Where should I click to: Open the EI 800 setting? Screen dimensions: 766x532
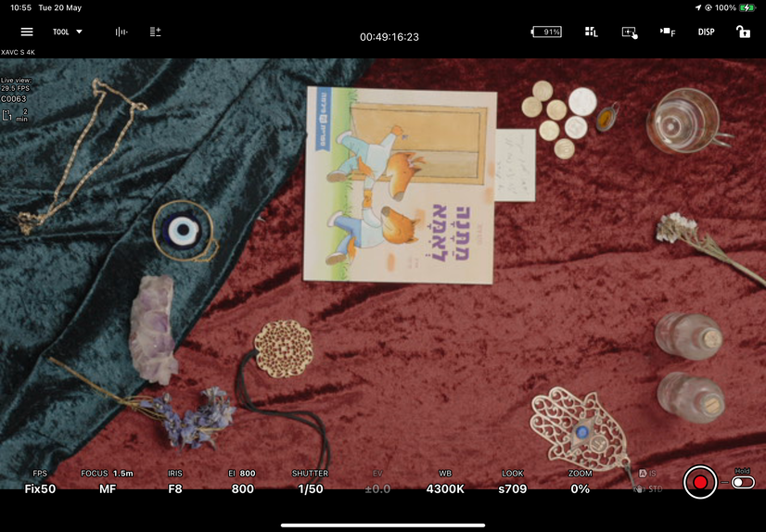click(242, 482)
